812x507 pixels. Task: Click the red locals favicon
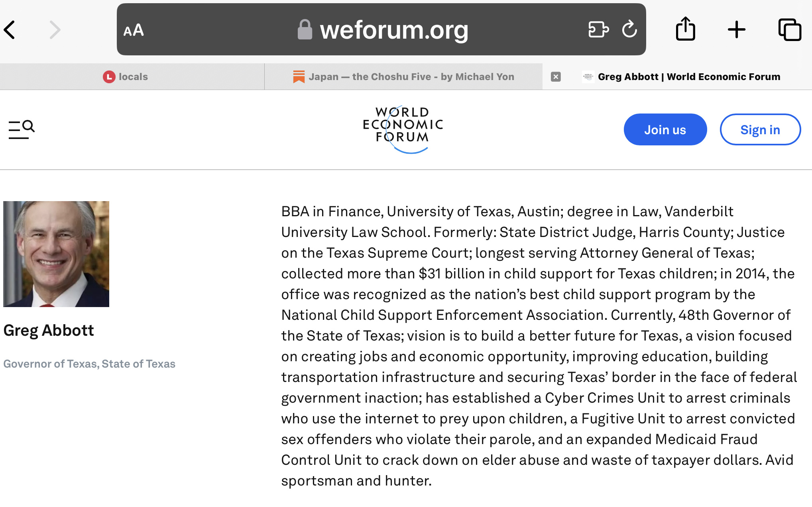(109, 76)
